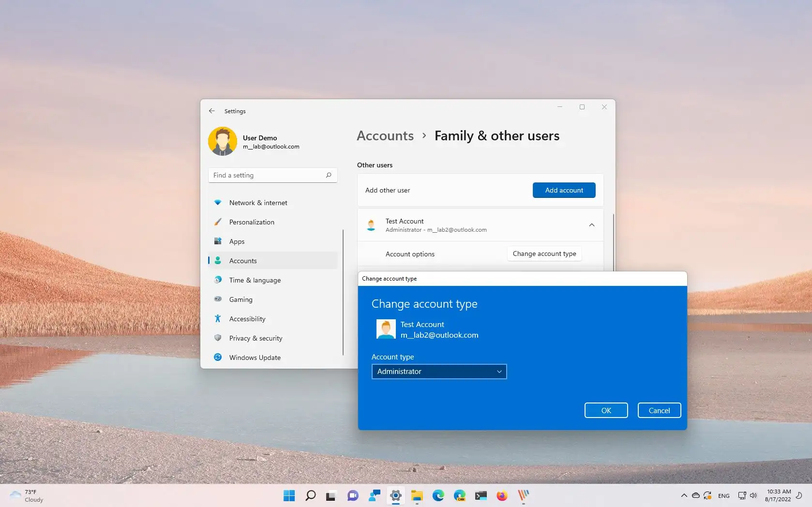Click the Network & internet wifi icon
The width and height of the screenshot is (812, 507).
tap(218, 203)
